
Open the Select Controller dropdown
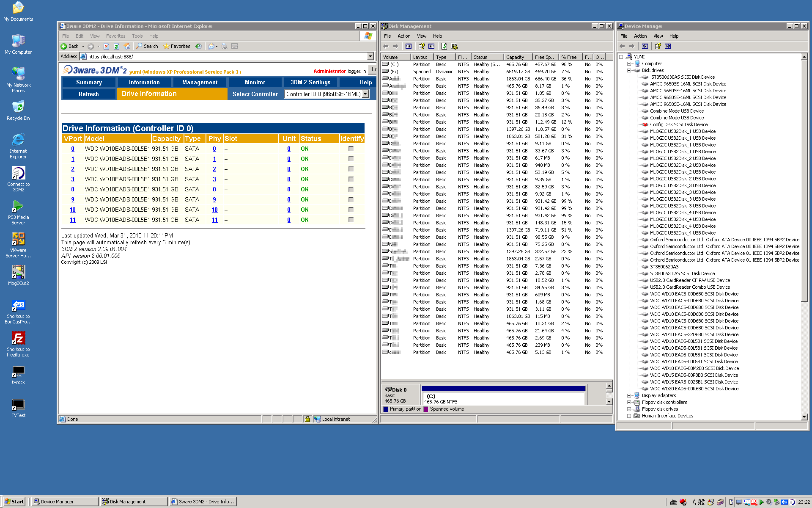(x=327, y=94)
